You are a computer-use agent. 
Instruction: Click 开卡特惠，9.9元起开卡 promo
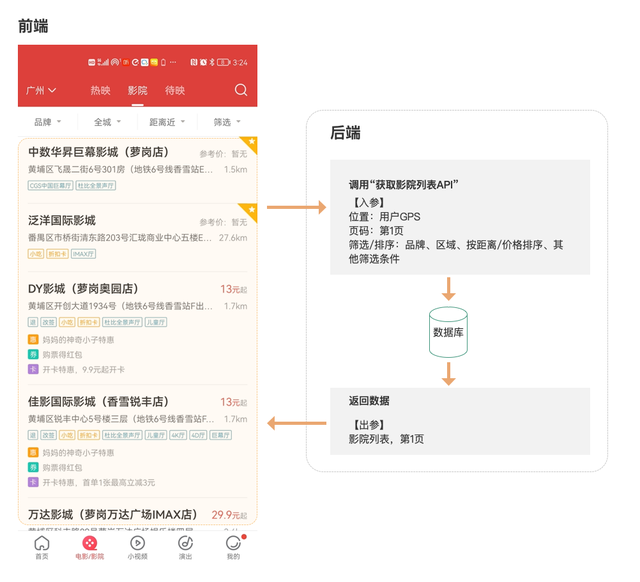coord(84,369)
